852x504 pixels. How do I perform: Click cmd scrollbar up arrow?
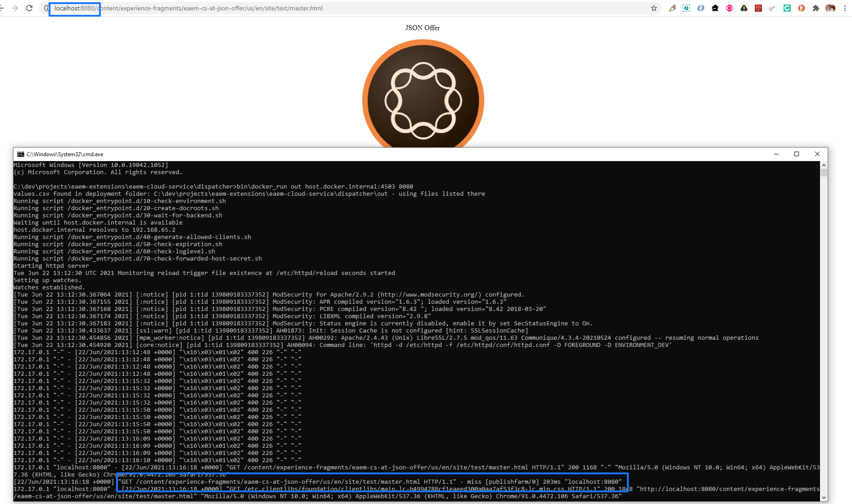click(824, 165)
